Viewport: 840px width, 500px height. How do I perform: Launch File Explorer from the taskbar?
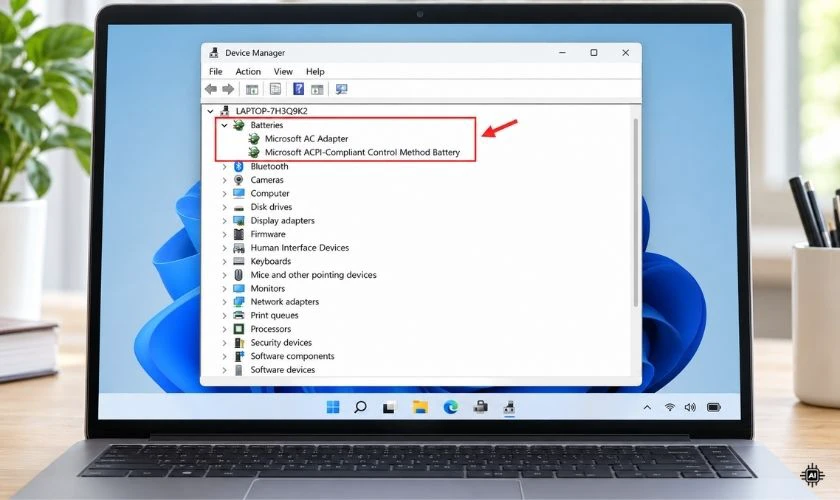pyautogui.click(x=420, y=407)
